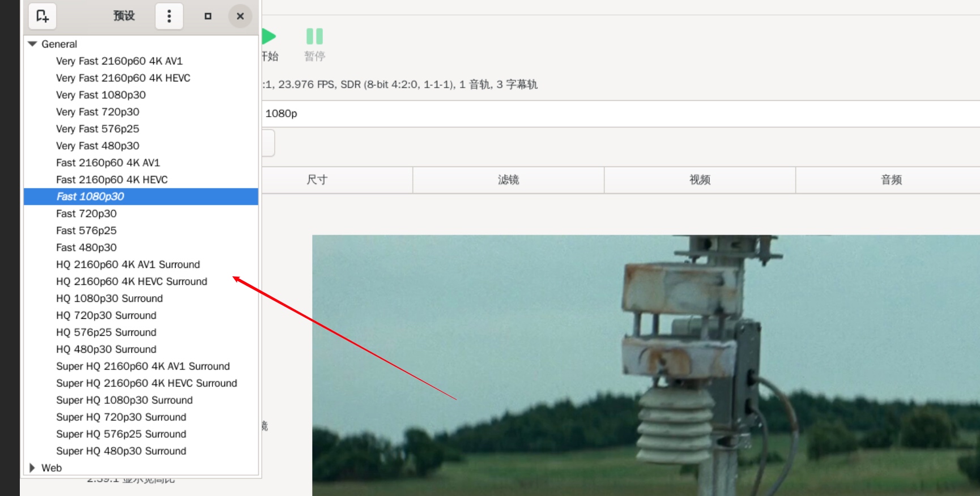Open the presets three-dot options menu
The width and height of the screenshot is (980, 496).
169,16
